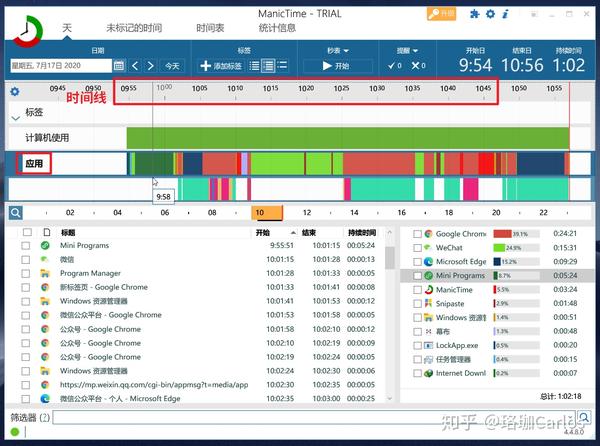600x446 pixels.
Task: Collapse the 标签 timeline chevron
Action: tap(15, 118)
